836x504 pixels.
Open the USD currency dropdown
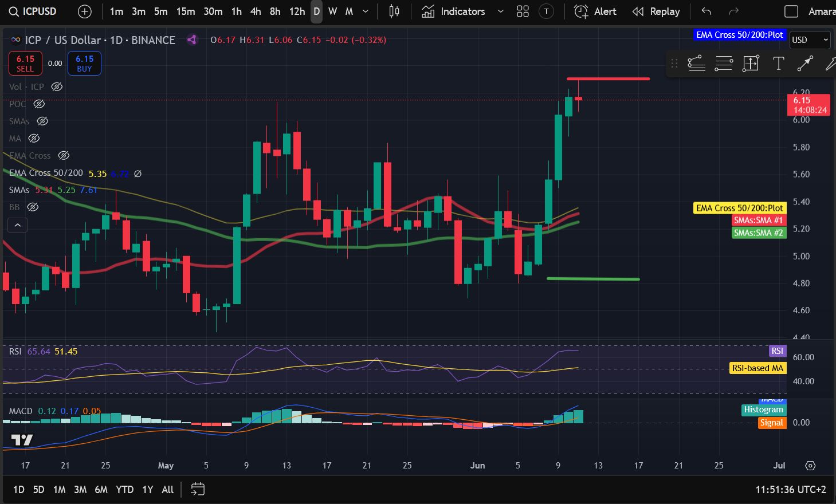pos(810,40)
